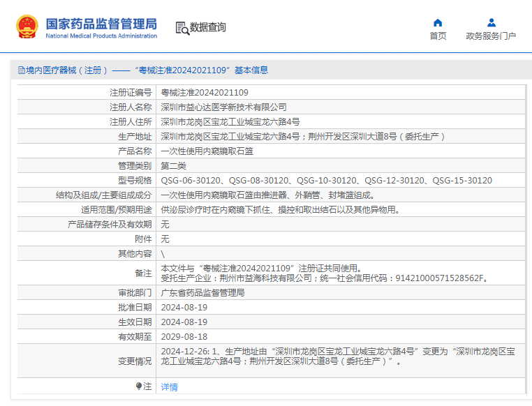Open the 详情 details link
The height and width of the screenshot is (406, 532).
169,386
